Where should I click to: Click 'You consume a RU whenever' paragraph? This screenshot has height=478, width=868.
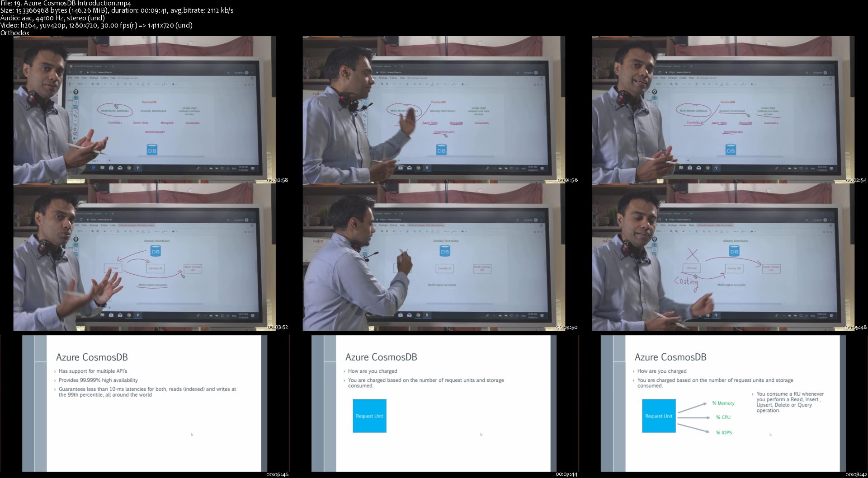[x=790, y=402]
